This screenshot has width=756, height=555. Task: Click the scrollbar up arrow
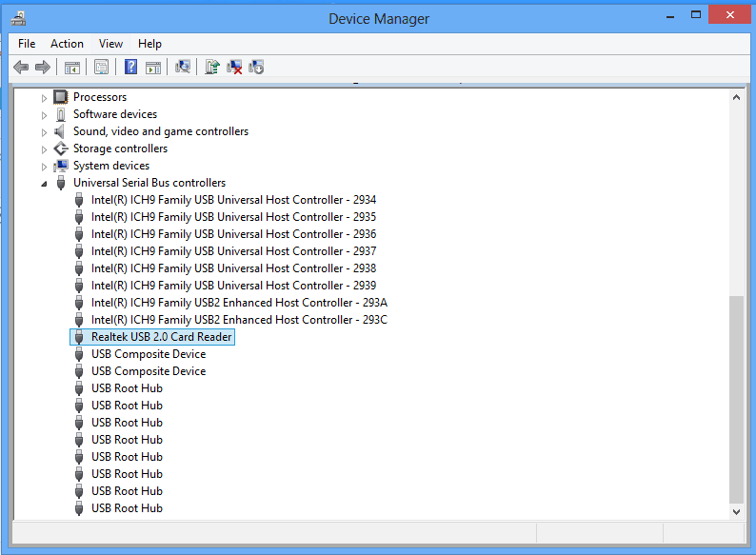(736, 97)
